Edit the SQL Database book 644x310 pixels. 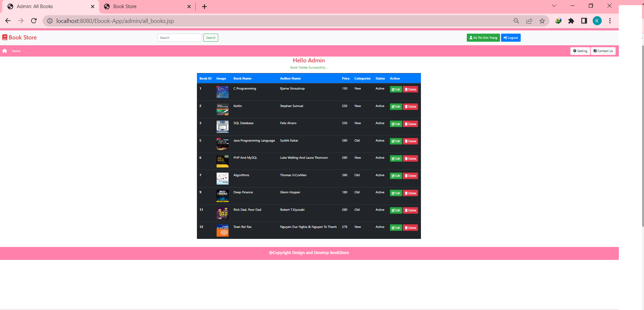(x=396, y=124)
